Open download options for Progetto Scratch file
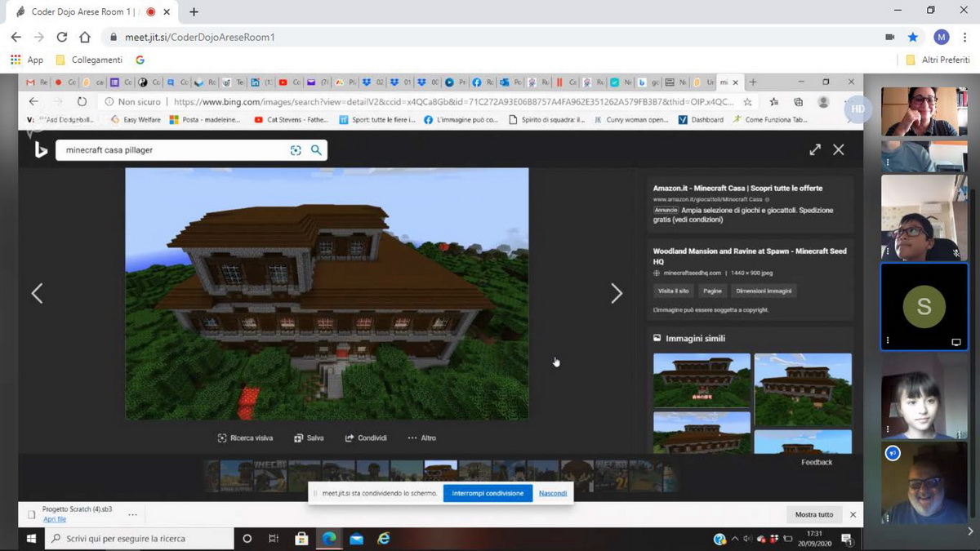 (132, 514)
